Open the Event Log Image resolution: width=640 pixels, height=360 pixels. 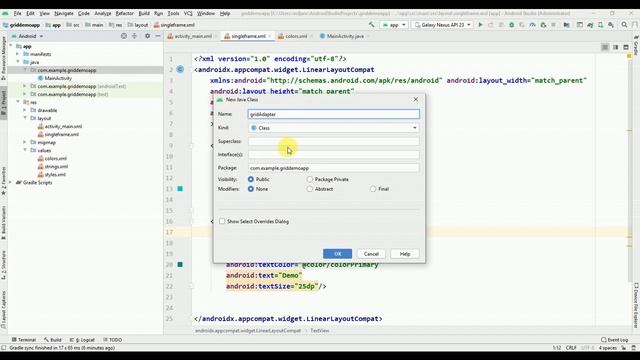pos(614,340)
